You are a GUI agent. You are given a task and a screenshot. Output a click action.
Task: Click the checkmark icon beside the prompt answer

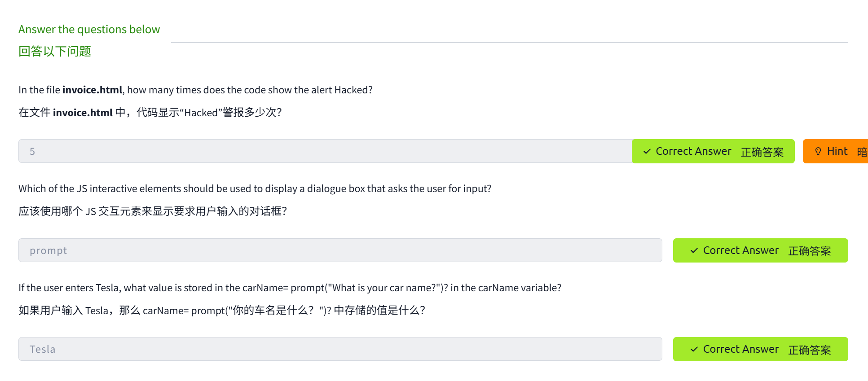tap(694, 250)
